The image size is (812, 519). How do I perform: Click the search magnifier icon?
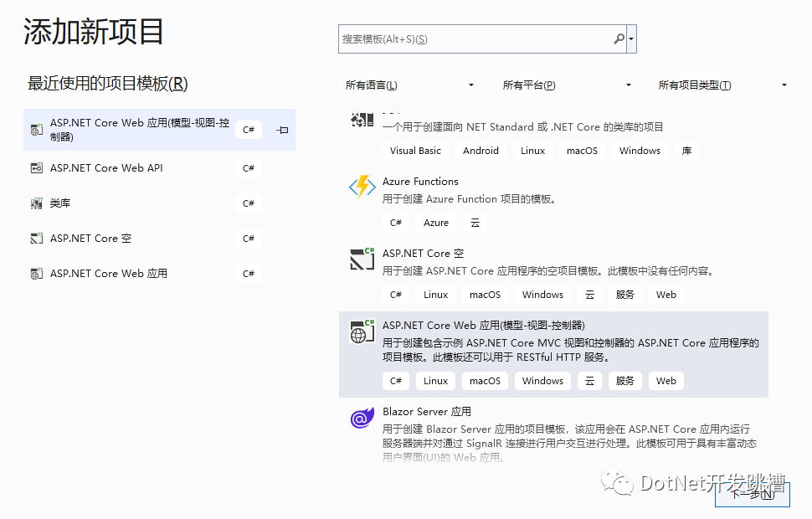619,39
